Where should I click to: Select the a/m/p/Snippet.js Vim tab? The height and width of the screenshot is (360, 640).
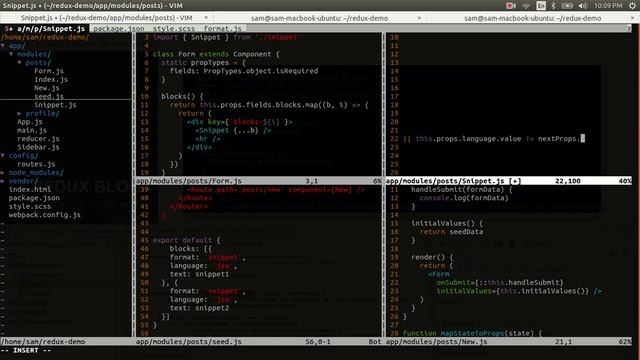(x=45, y=29)
